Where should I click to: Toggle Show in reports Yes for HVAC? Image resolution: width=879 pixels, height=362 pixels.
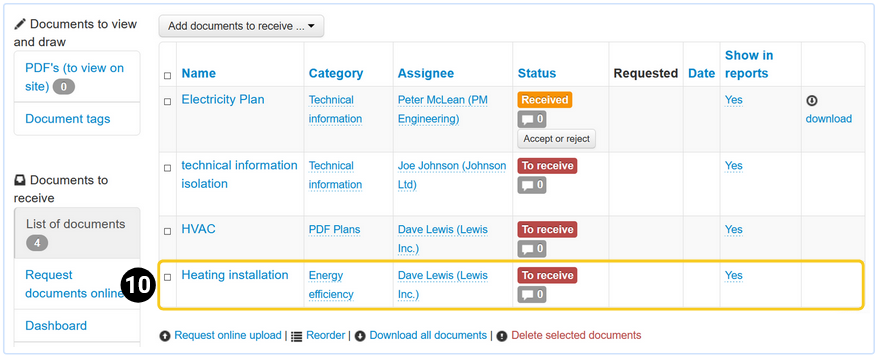(733, 230)
